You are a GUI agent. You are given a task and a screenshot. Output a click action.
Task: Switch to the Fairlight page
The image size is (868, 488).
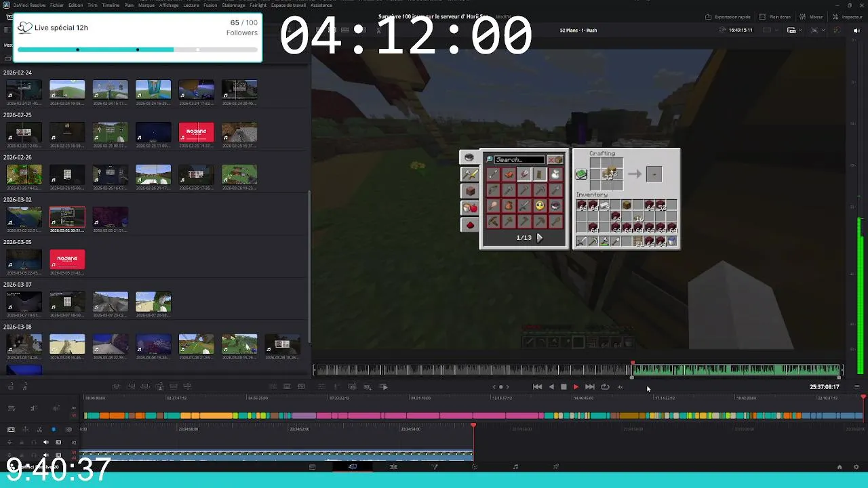515,466
